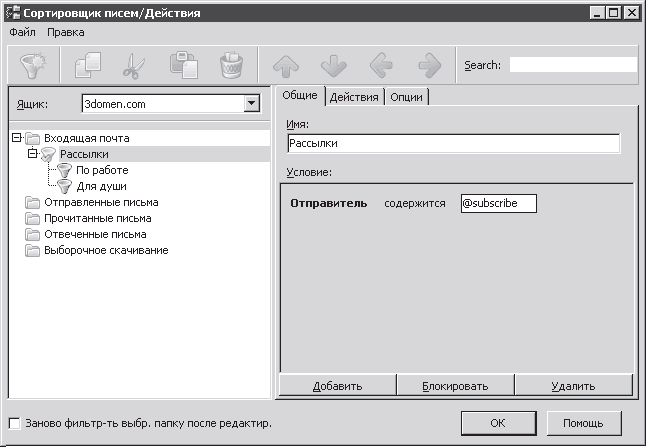Click the new filter funnel icon
The image size is (646, 447).
[x=34, y=65]
